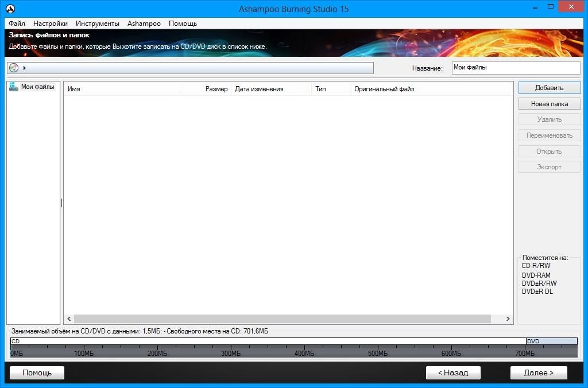Viewport: 588px width, 388px height.
Task: Open the Настройки menu
Action: (x=51, y=23)
